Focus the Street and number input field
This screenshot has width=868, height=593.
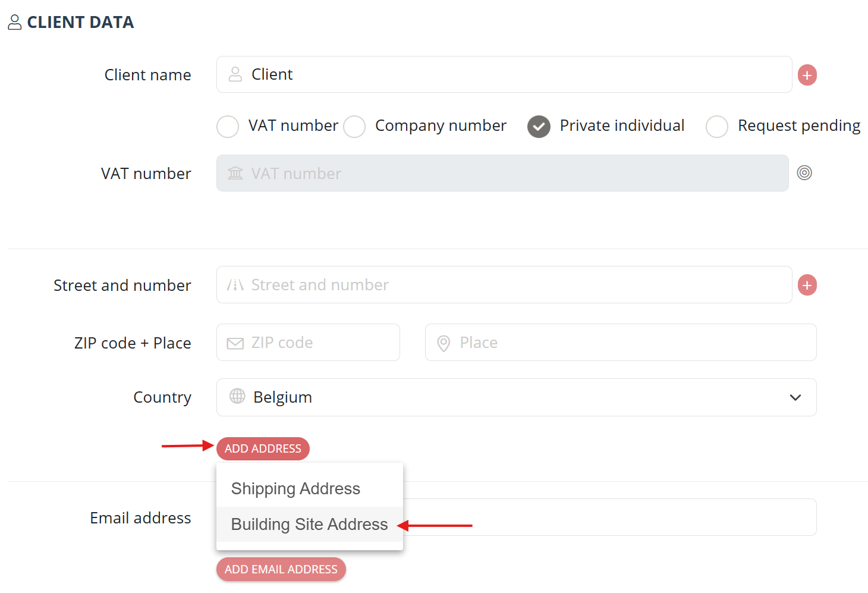tap(504, 285)
